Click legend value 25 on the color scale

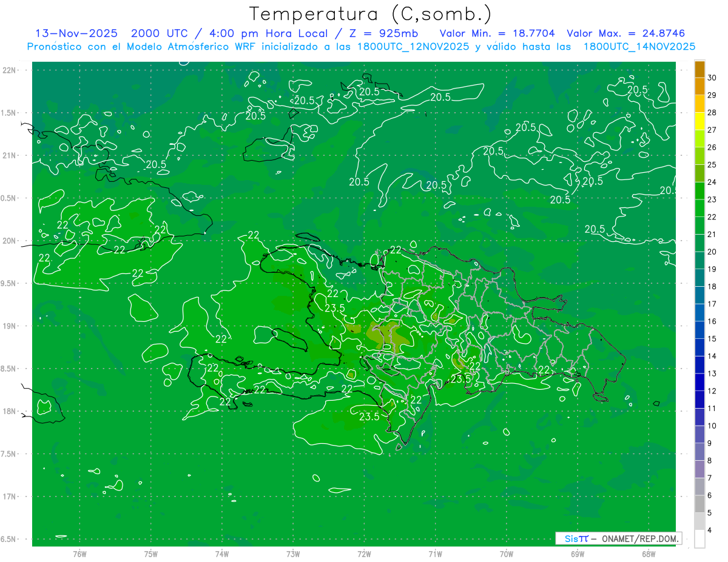click(x=712, y=164)
